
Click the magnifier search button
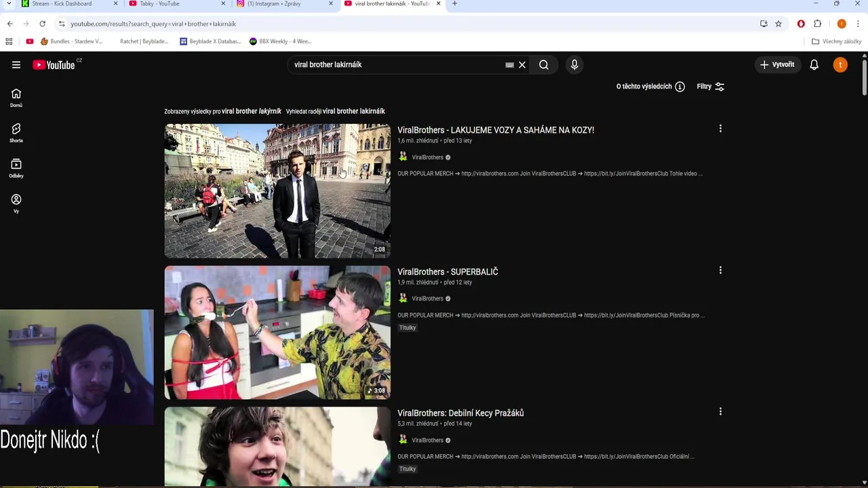tap(544, 65)
